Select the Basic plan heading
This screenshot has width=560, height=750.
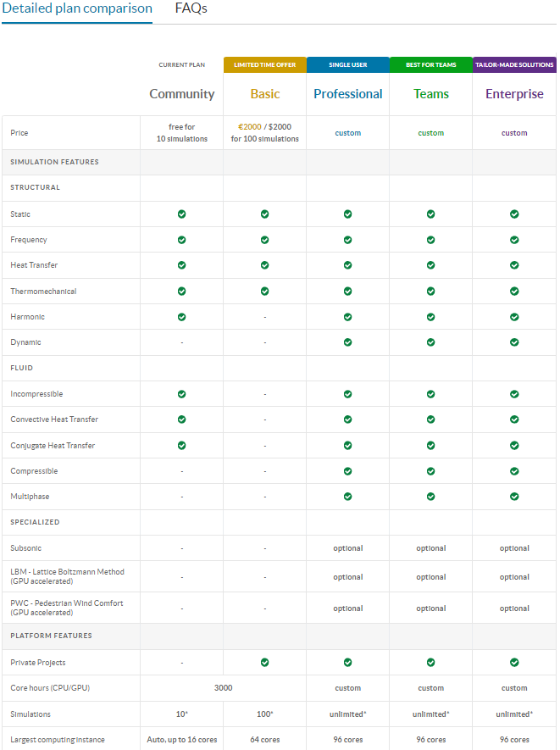[x=265, y=94]
